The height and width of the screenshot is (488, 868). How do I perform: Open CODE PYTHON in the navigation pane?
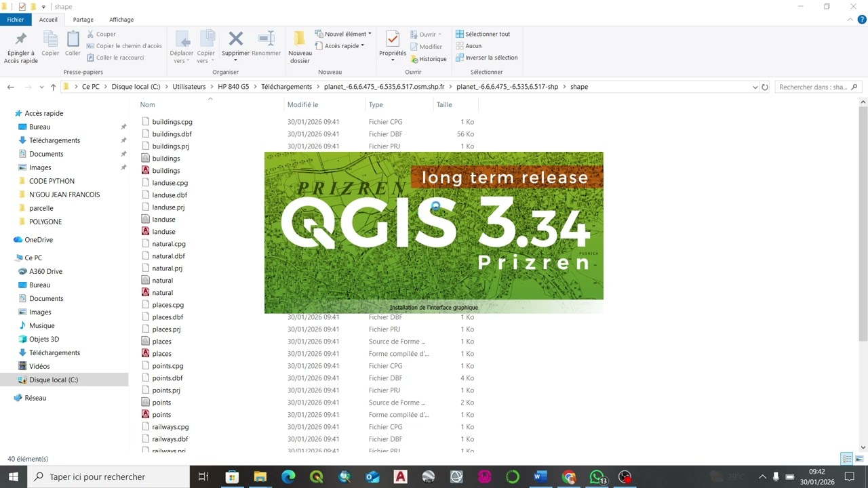tap(52, 181)
